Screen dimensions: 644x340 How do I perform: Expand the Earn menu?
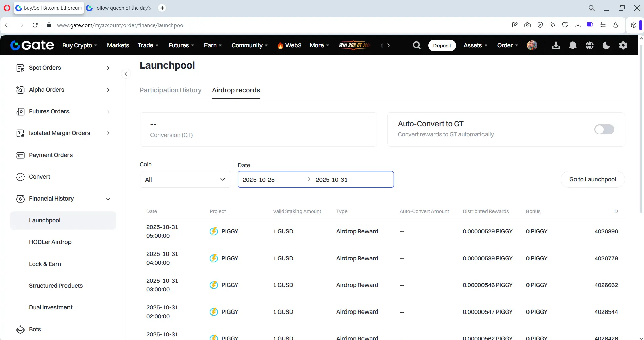tap(213, 45)
